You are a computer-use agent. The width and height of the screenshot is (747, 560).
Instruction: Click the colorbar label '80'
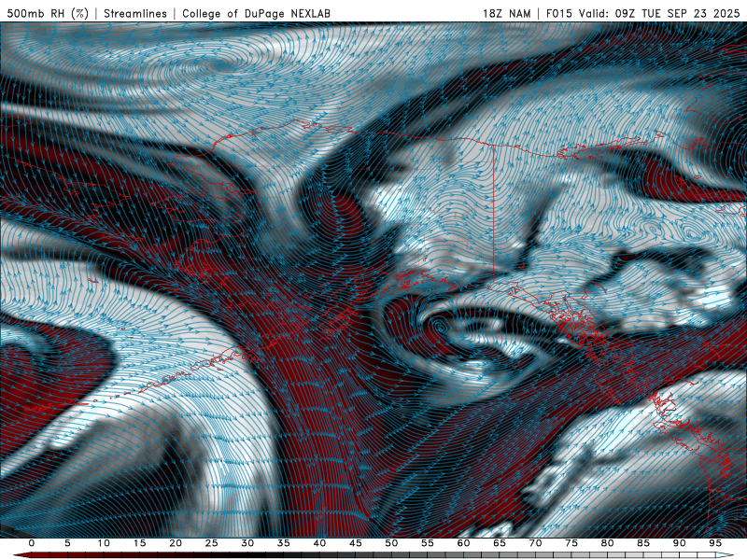pyautogui.click(x=608, y=543)
